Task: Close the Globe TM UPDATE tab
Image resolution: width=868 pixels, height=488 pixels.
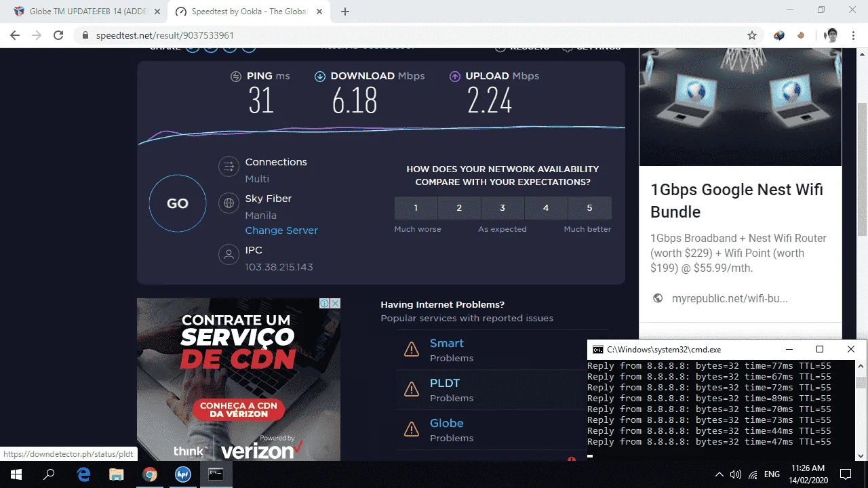Action: [157, 12]
